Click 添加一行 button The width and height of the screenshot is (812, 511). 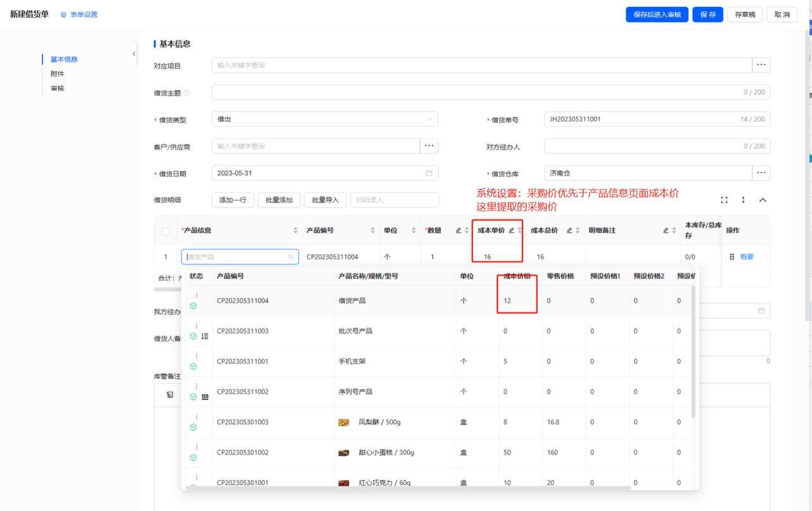coord(233,200)
